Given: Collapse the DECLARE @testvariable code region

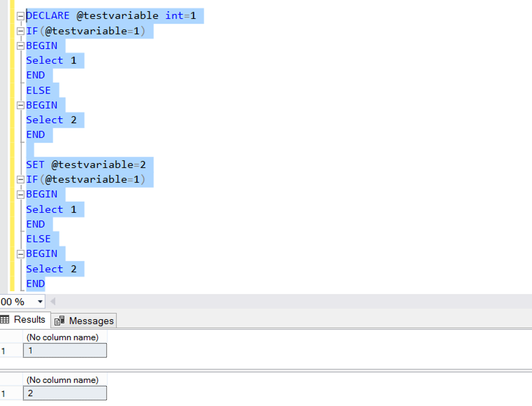Looking at the screenshot, I should 20,16.
